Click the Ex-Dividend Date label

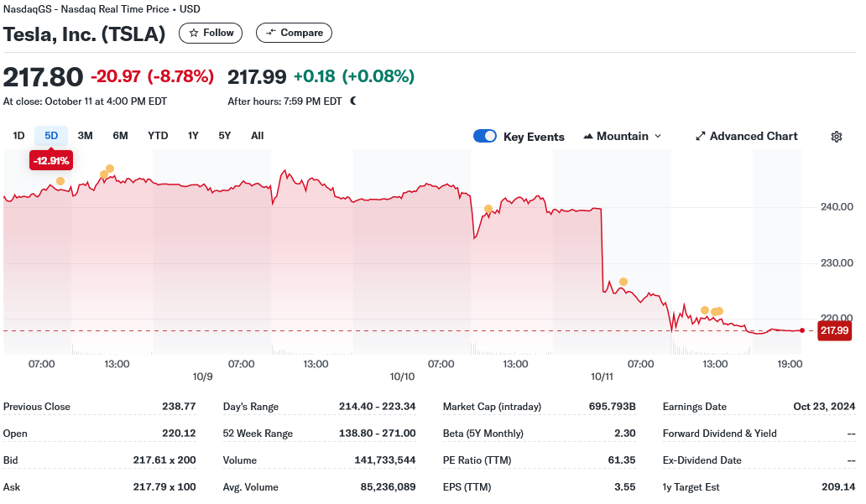(x=702, y=460)
